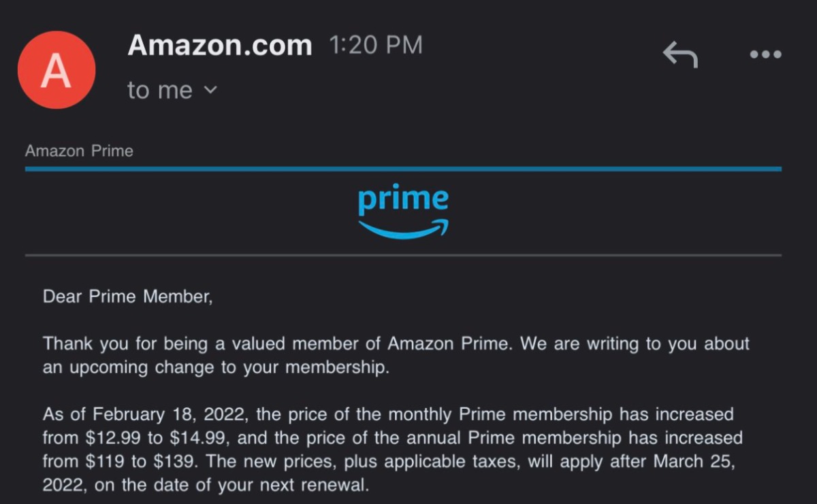This screenshot has height=504, width=817.
Task: Click the prime smile arrow graphic
Action: [x=403, y=229]
